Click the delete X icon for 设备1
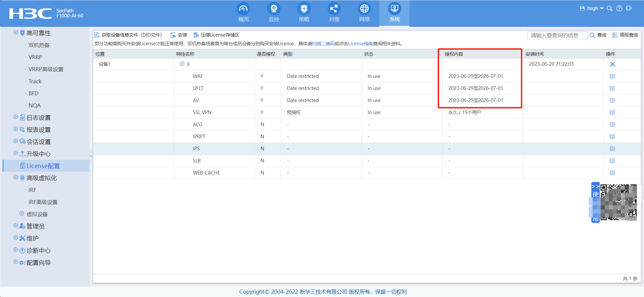This screenshot has height=297, width=644. (x=612, y=64)
